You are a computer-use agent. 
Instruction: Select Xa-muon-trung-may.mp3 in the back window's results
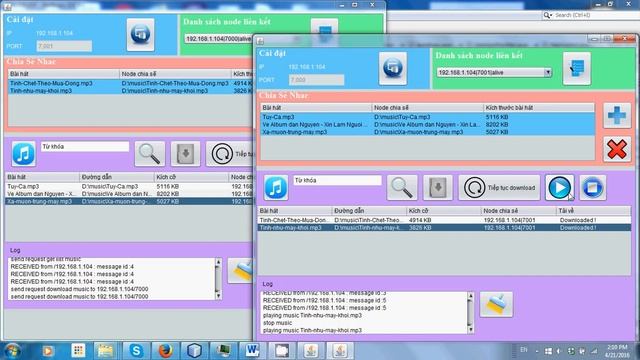(129, 202)
